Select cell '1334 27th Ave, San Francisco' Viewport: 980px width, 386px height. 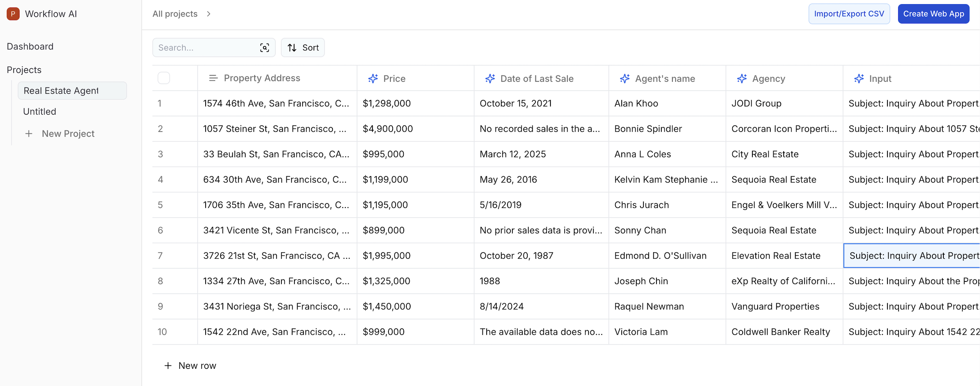click(277, 281)
